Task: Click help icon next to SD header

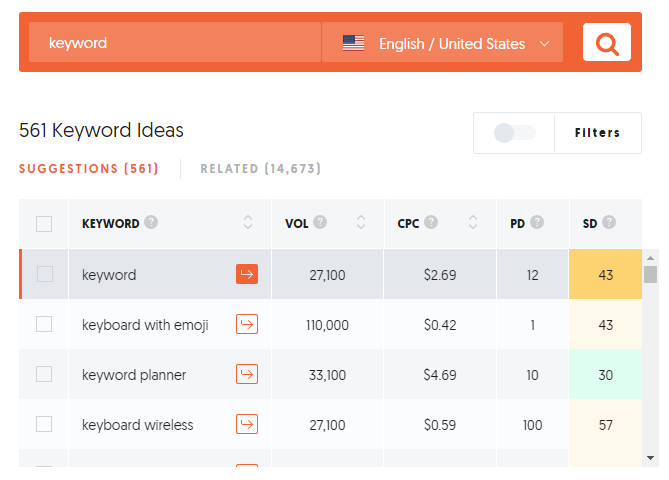Action: click(x=609, y=222)
